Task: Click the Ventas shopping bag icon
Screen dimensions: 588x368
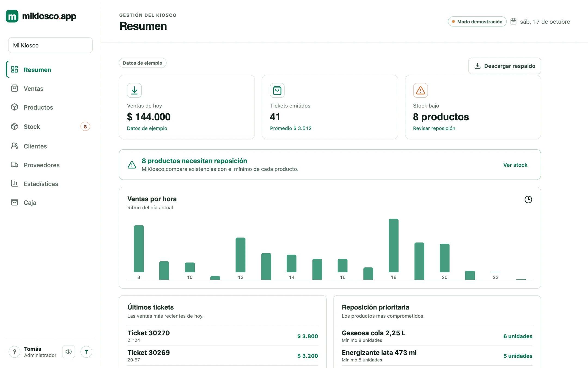Action: click(14, 88)
